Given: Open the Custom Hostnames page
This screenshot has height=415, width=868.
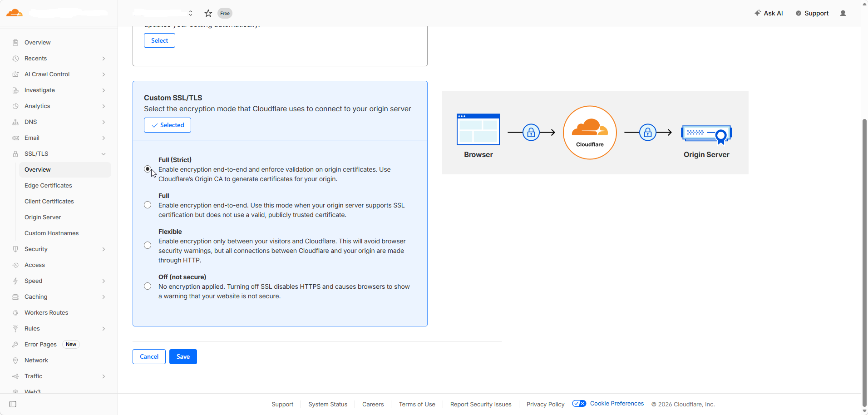Looking at the screenshot, I should [52, 233].
